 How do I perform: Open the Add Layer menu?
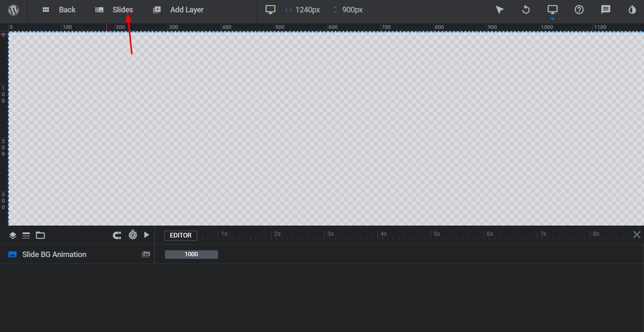tap(179, 10)
